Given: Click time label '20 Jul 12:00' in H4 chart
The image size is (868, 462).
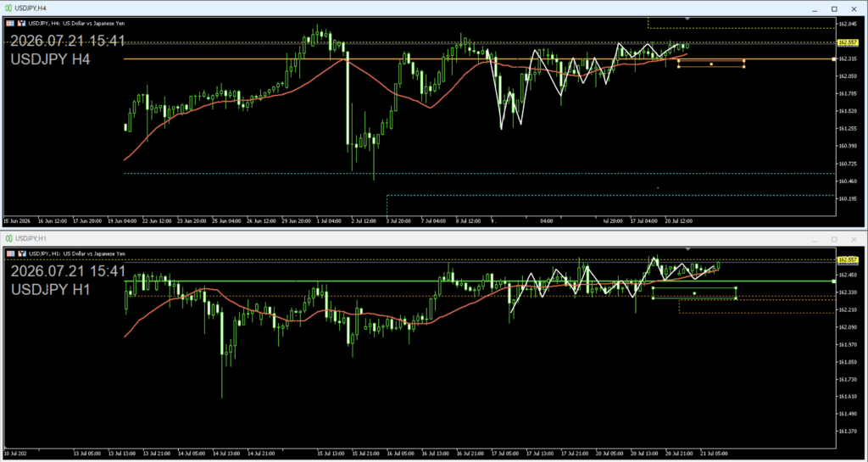Looking at the screenshot, I should click(678, 220).
